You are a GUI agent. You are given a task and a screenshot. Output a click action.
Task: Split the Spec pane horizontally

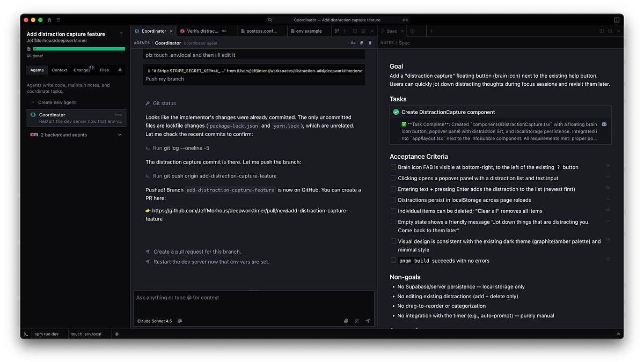point(610,31)
